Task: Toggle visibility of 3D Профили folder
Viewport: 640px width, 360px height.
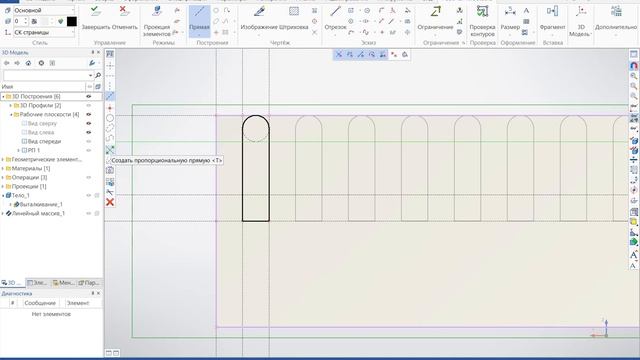Action: 88,105
